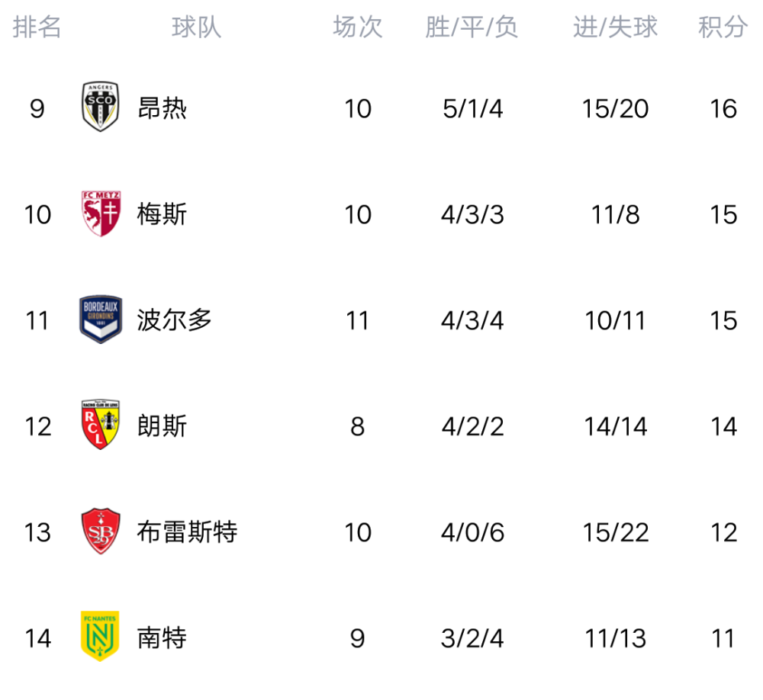Click the 胜/平/负 column header

[x=472, y=27]
